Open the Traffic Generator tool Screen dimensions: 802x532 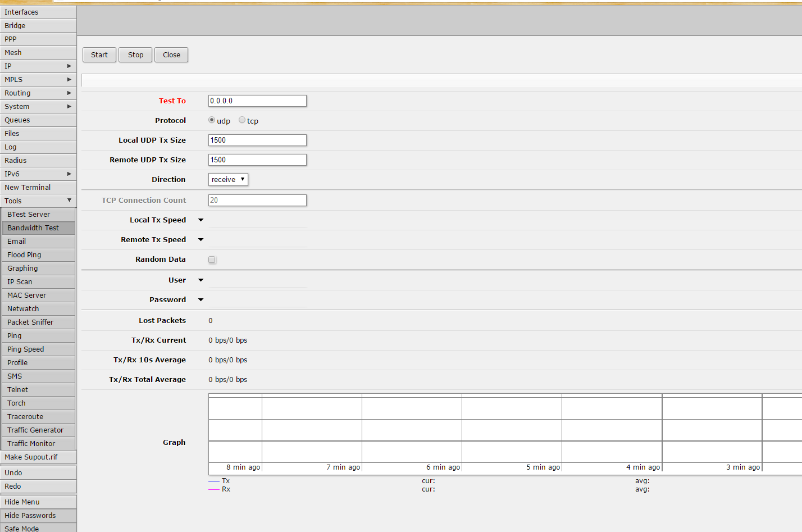click(39, 430)
